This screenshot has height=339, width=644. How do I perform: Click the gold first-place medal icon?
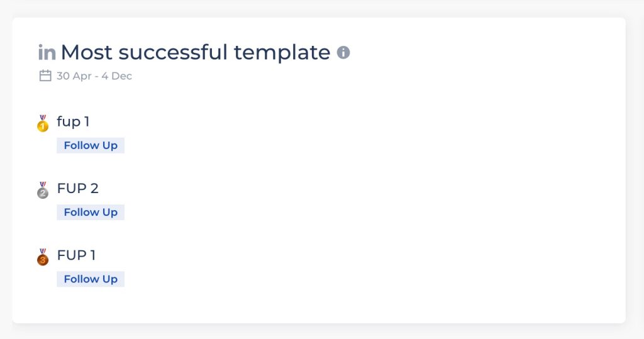43,123
